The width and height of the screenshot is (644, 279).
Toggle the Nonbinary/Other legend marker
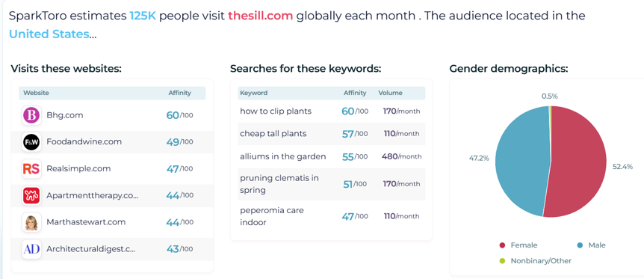click(502, 261)
